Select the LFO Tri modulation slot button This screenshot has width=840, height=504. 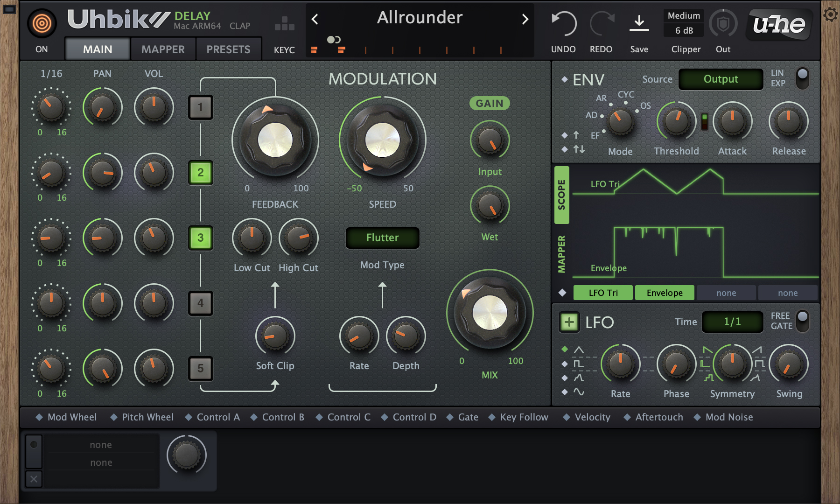point(602,293)
